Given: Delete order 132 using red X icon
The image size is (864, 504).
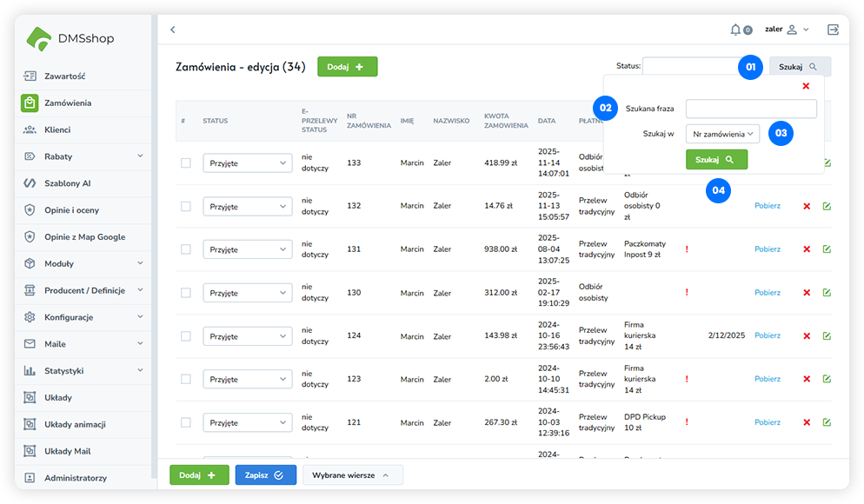Looking at the screenshot, I should click(x=807, y=206).
